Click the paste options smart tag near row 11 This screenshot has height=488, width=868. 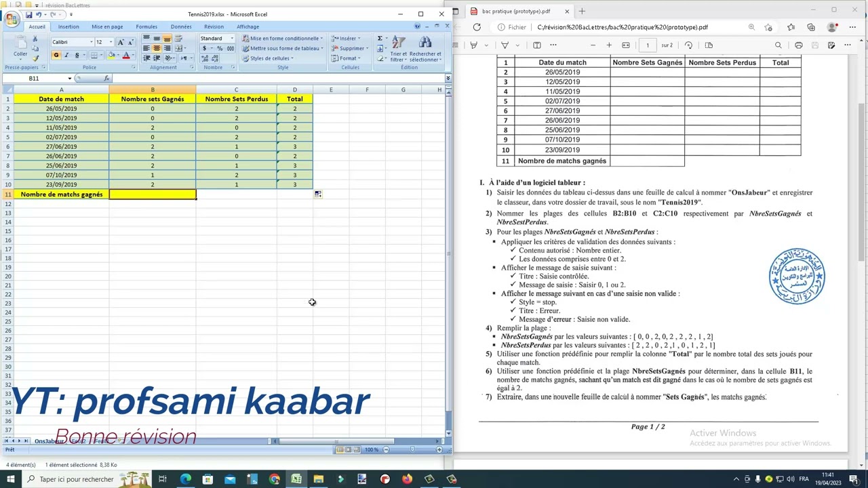click(318, 195)
